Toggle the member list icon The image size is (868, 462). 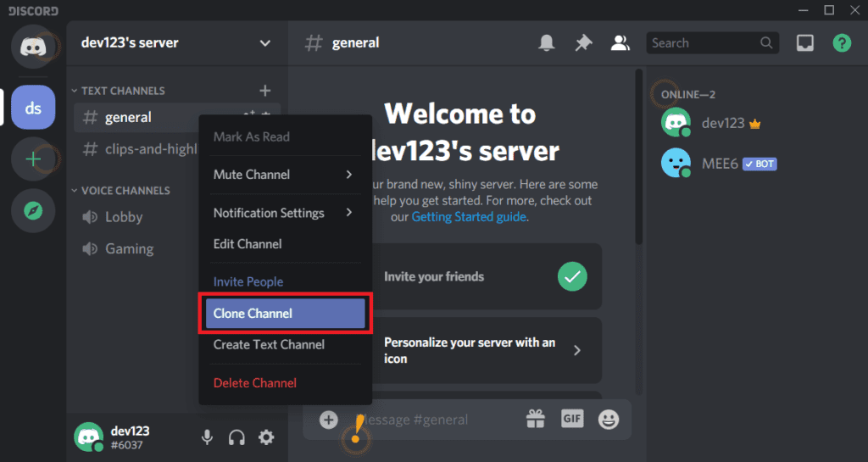pyautogui.click(x=620, y=43)
